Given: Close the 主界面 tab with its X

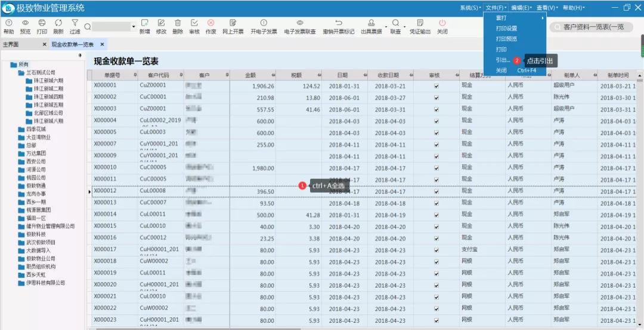Looking at the screenshot, I should click(x=44, y=44).
